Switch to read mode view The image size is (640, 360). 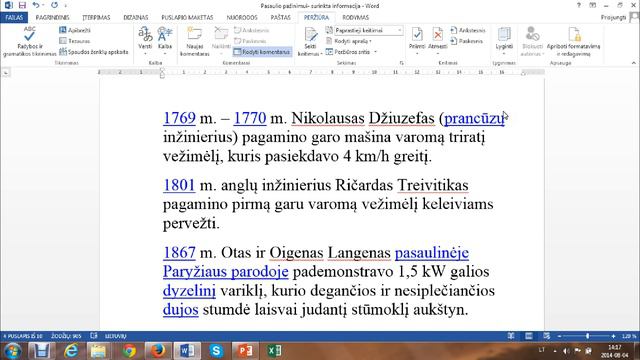(511, 336)
